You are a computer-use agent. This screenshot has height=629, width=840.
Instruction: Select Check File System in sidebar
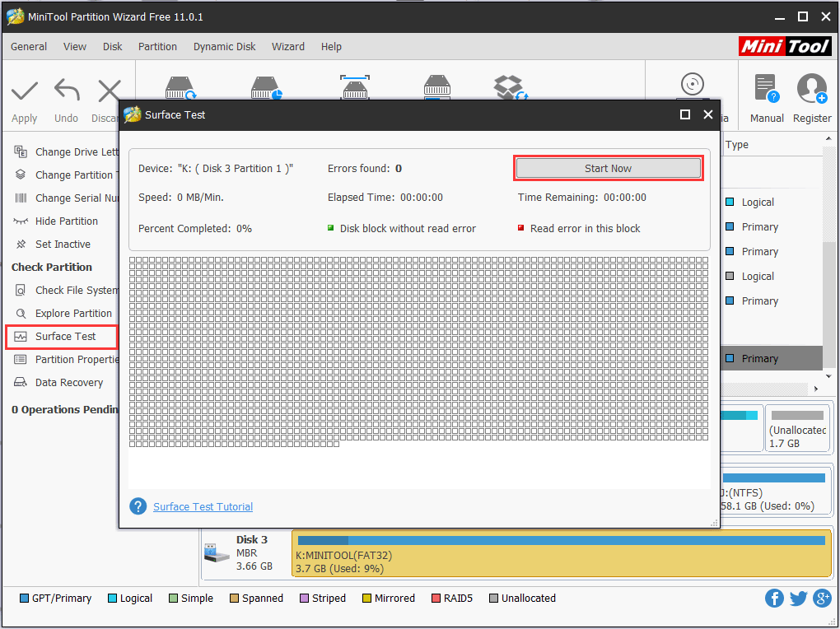click(65, 291)
